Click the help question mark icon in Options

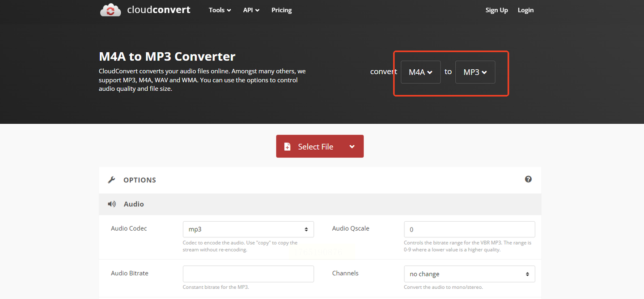[528, 179]
